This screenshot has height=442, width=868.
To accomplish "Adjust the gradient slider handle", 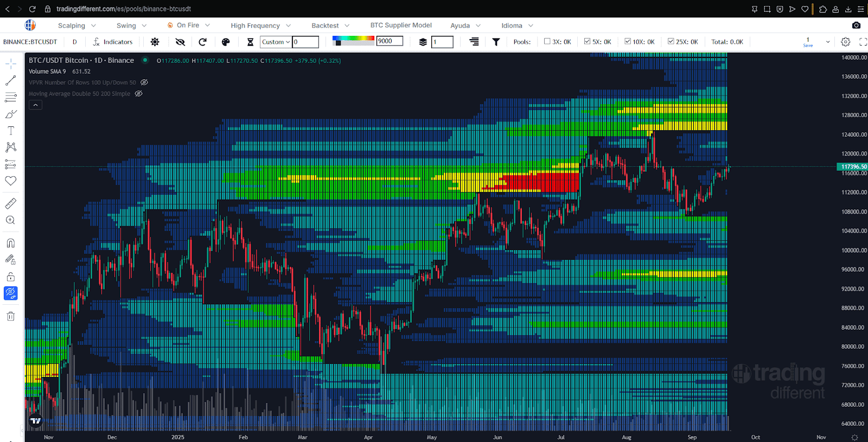I will click(338, 43).
